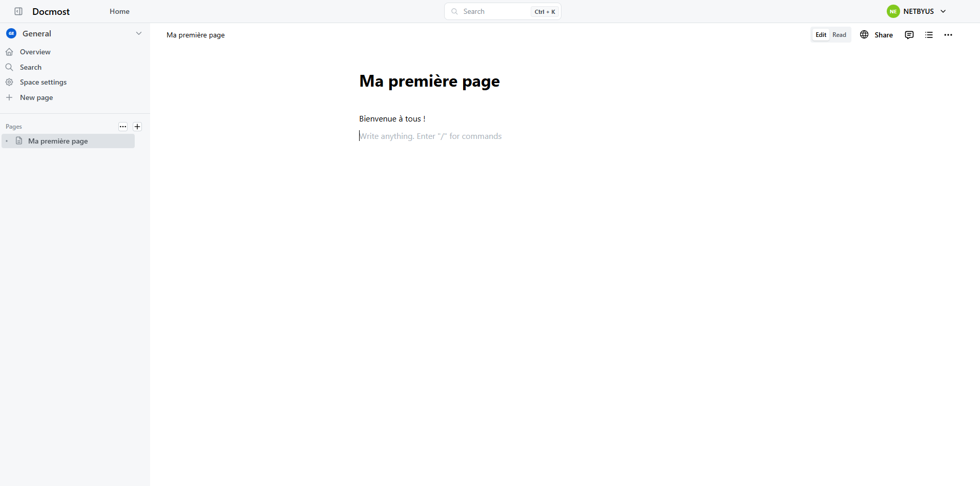Image resolution: width=980 pixels, height=486 pixels.
Task: Go to the Home menu item
Action: click(119, 11)
